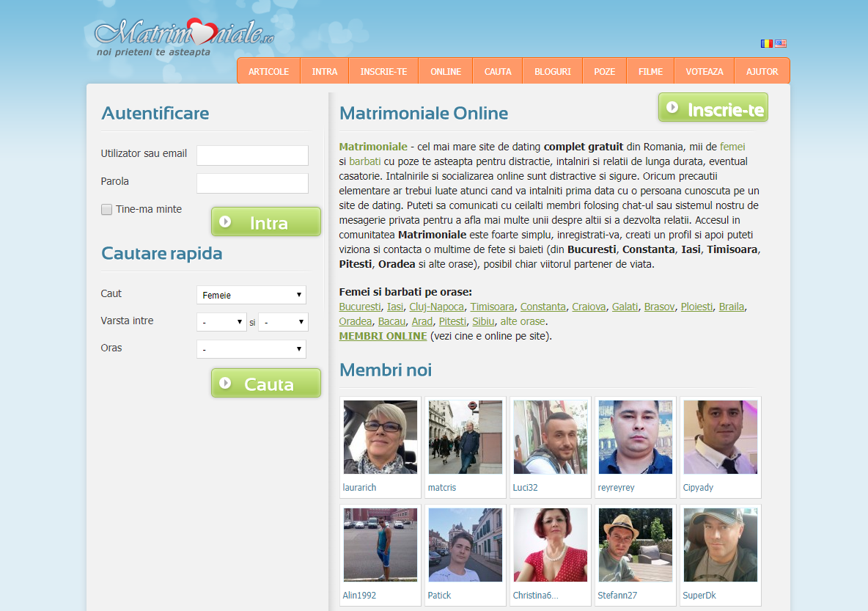Click the green Cauta search button
The image size is (868, 611).
[265, 383]
